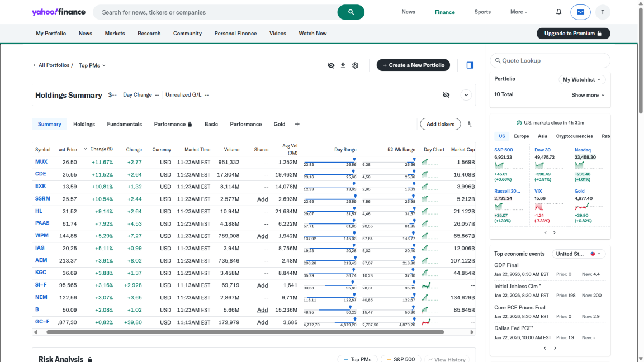Click the sort order arrows icon

470,124
